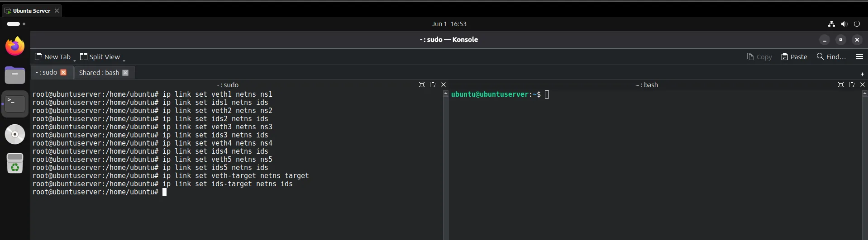This screenshot has width=868, height=240.
Task: Open the Trash in dock
Action: 15,163
